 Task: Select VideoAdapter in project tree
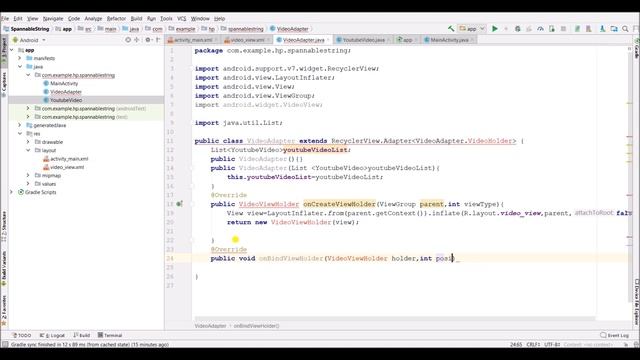click(66, 92)
